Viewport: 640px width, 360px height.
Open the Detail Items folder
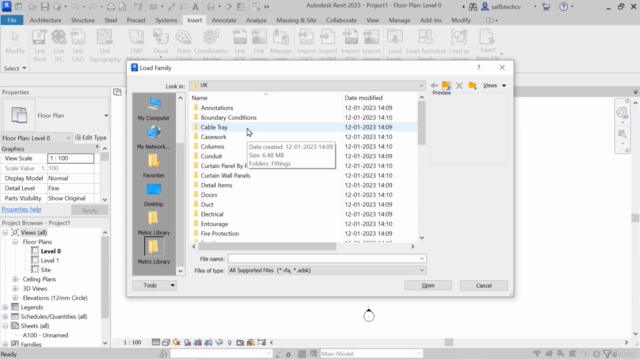[x=216, y=185]
